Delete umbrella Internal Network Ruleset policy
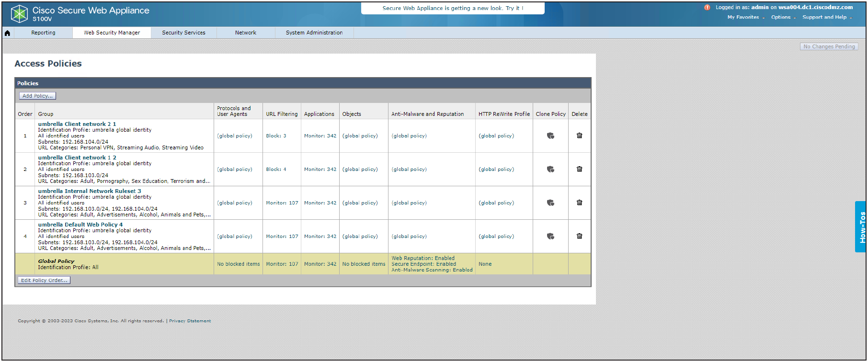Screen dimensions: 868x362 (x=579, y=203)
